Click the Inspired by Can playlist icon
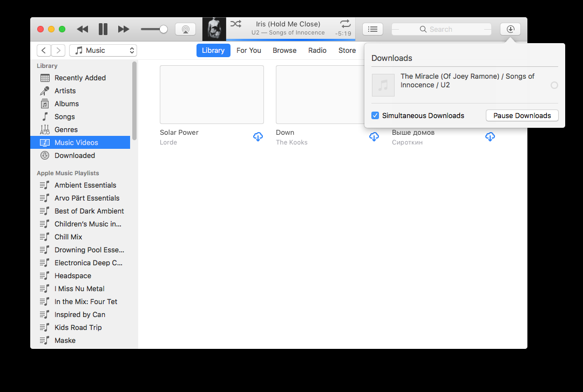The height and width of the screenshot is (392, 583). tap(45, 315)
